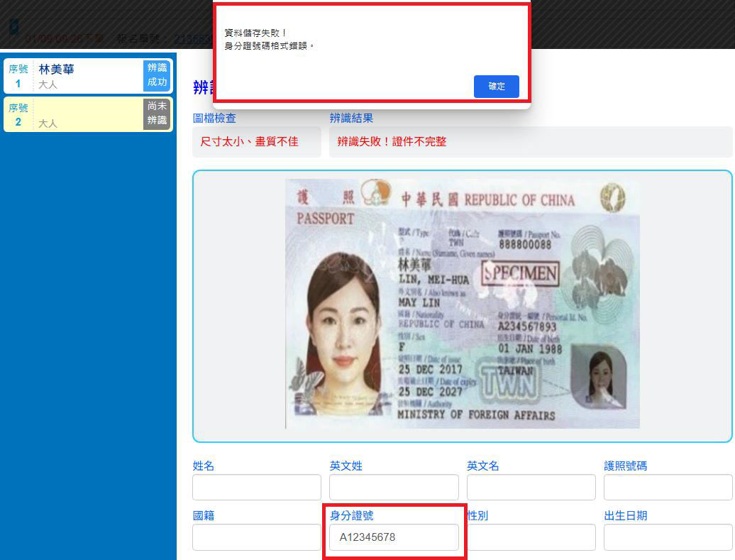Click the 辨識失敗 recognition result message
Image resolution: width=735 pixels, height=560 pixels.
[392, 142]
